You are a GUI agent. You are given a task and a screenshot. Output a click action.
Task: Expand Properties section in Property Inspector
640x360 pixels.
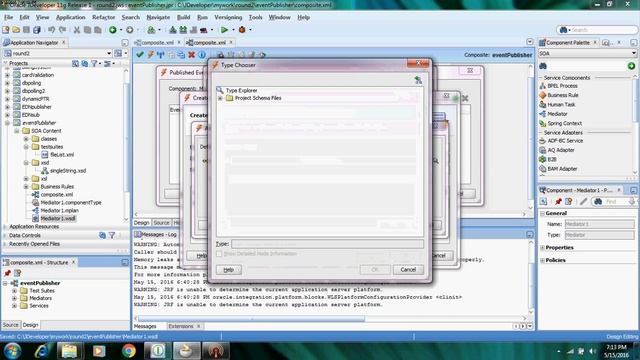(x=542, y=248)
